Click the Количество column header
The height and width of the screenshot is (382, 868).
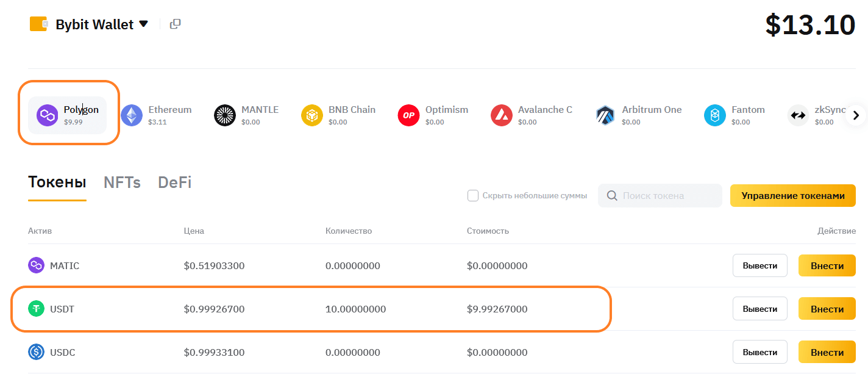click(349, 231)
